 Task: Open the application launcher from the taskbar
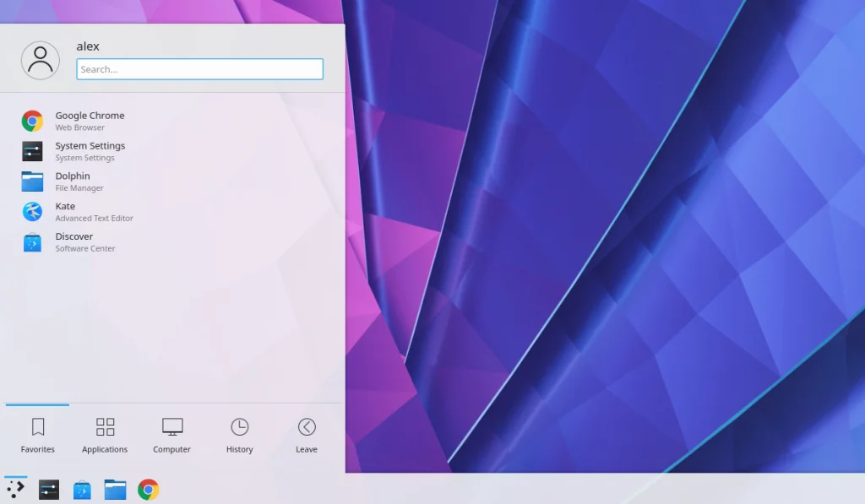pyautogui.click(x=15, y=489)
